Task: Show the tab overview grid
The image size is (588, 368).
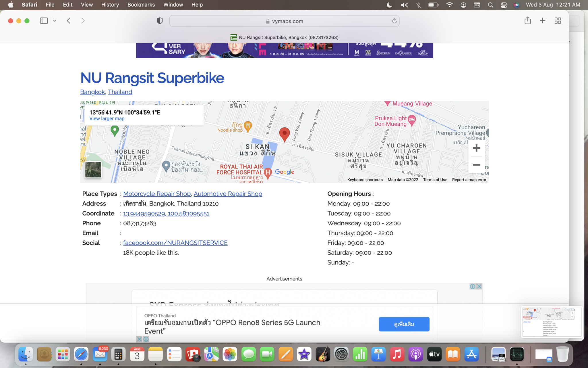Action: tap(558, 21)
